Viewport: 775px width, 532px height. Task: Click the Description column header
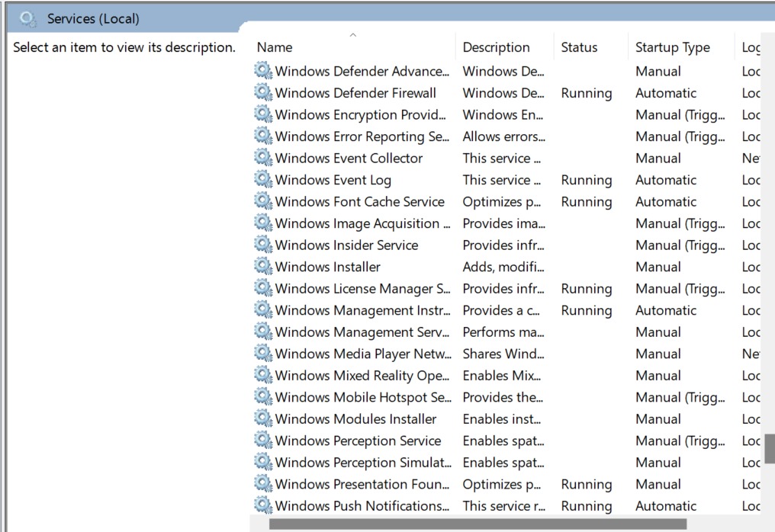[x=496, y=47]
